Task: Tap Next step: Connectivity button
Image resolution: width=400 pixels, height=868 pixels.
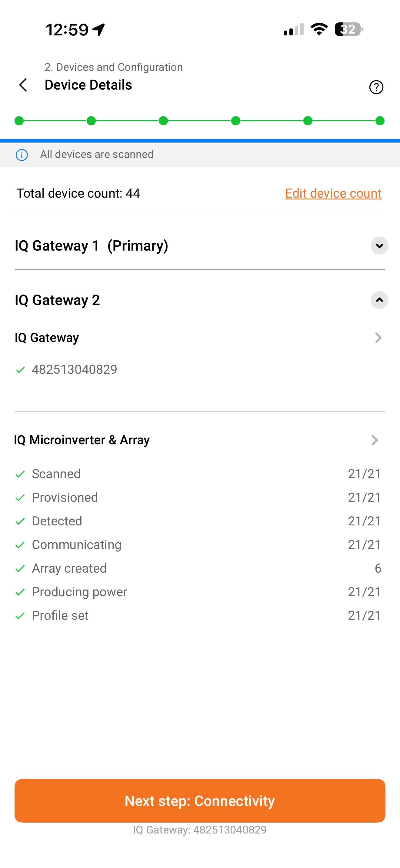Action: (x=200, y=801)
